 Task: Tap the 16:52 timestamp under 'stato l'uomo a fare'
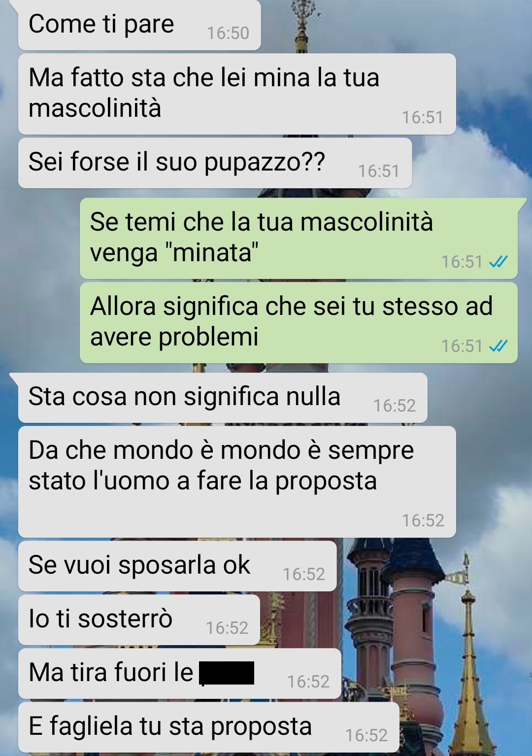tap(423, 520)
